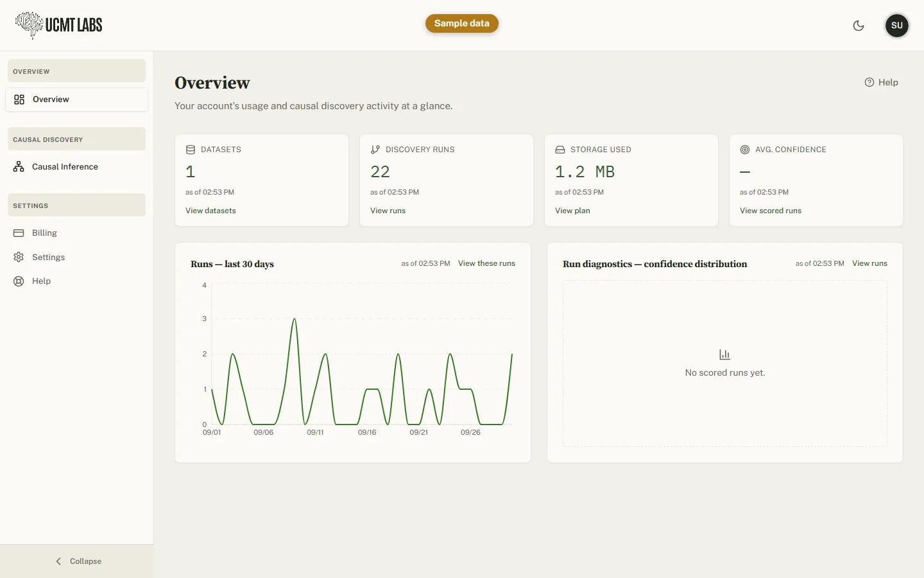Click the View datasets link

coord(210,211)
